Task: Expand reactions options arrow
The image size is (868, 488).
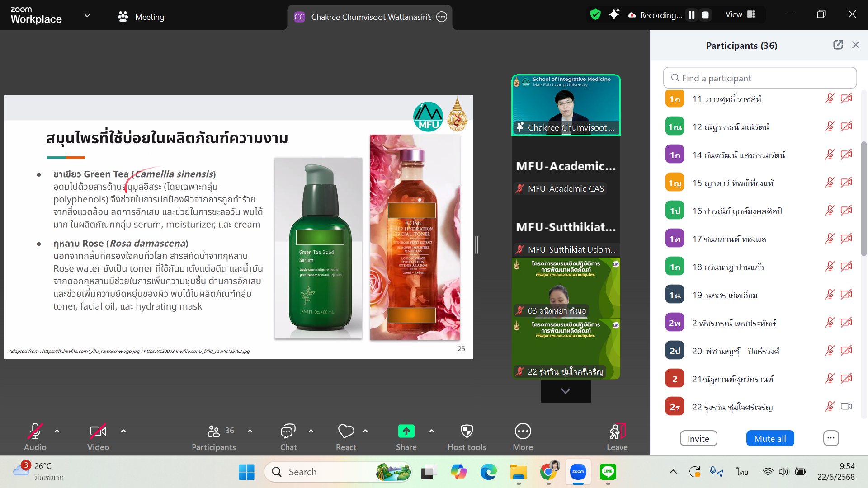Action: tap(365, 431)
